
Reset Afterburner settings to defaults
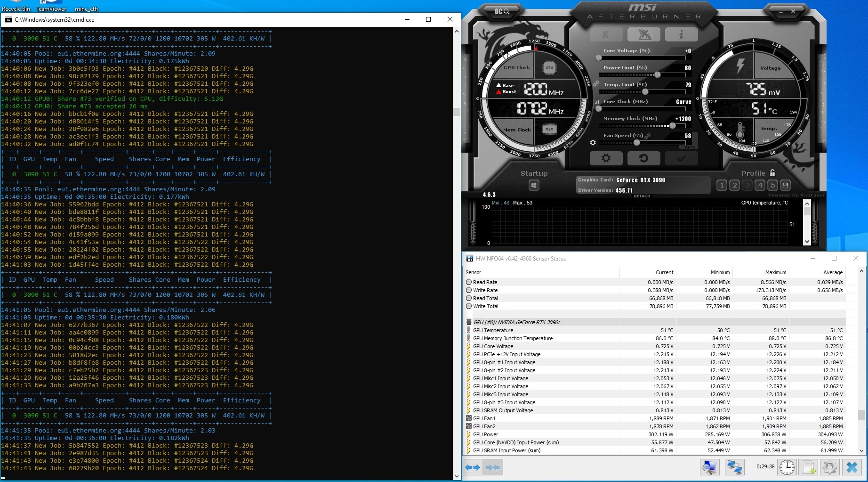[x=643, y=158]
